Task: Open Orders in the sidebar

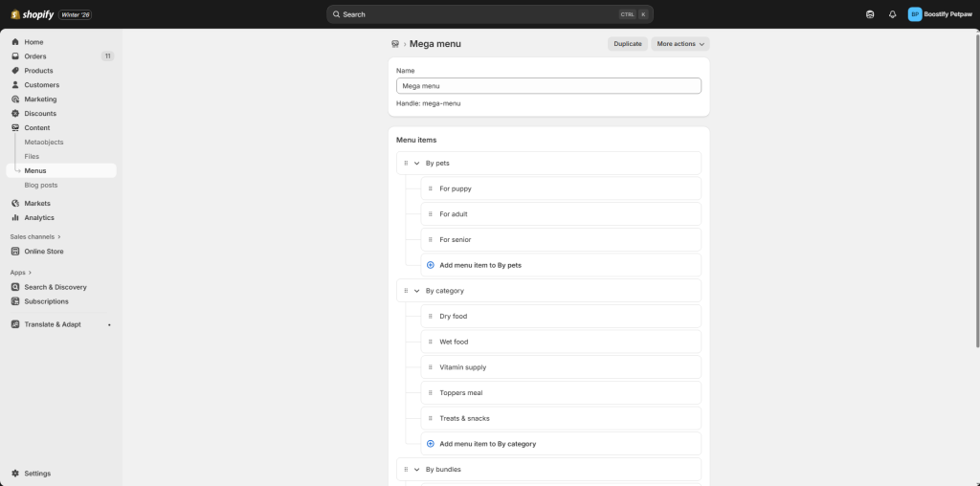Action: pyautogui.click(x=35, y=56)
